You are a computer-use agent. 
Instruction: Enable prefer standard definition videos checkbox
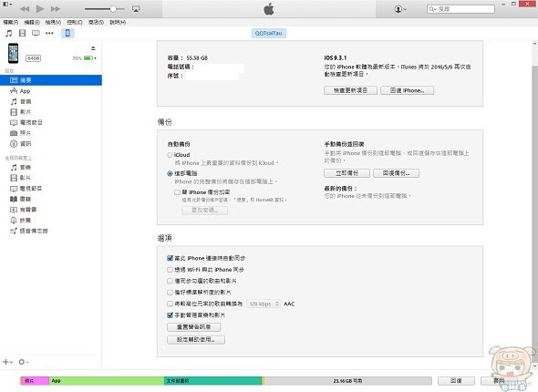[x=170, y=293]
